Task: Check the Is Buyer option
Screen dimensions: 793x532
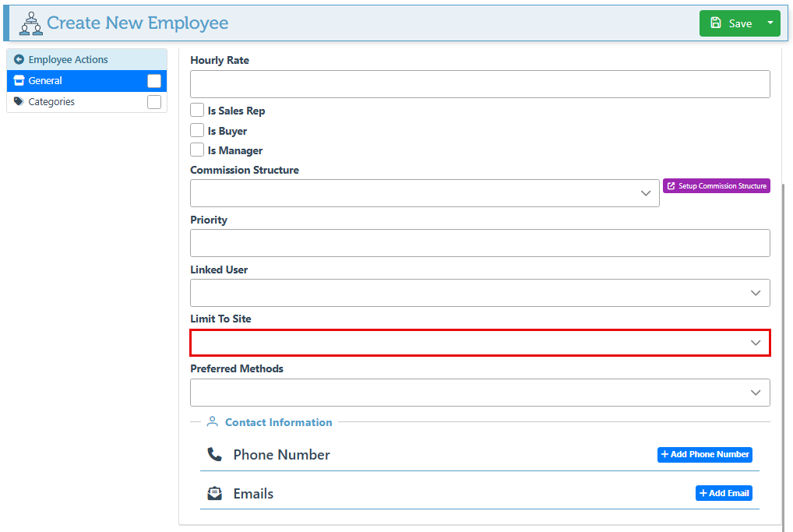Action: point(197,131)
